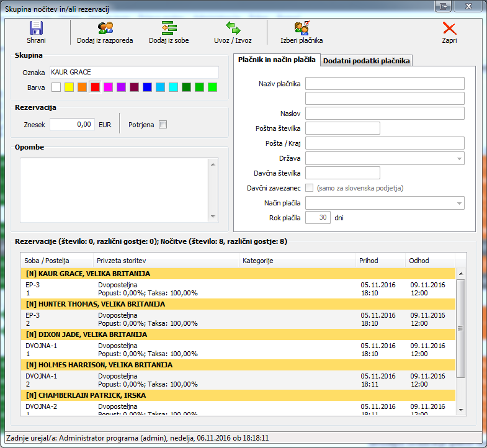
Task: Switch to Dodatni podatki plačnika tab
Action: pyautogui.click(x=366, y=60)
